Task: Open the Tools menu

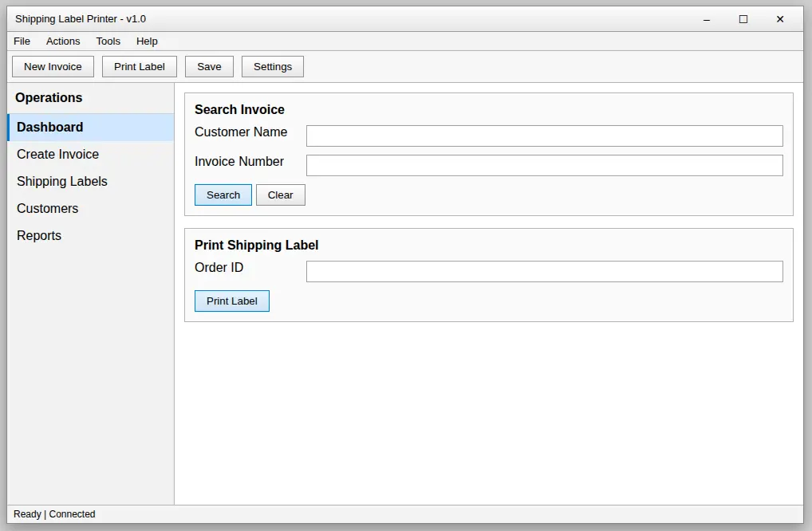Action: 108,41
